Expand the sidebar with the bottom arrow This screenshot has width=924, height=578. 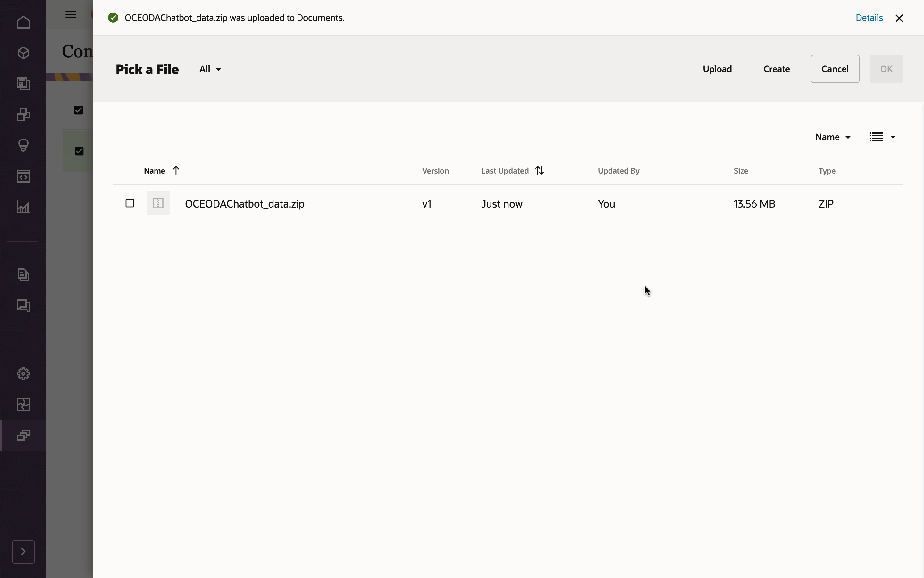(x=23, y=552)
